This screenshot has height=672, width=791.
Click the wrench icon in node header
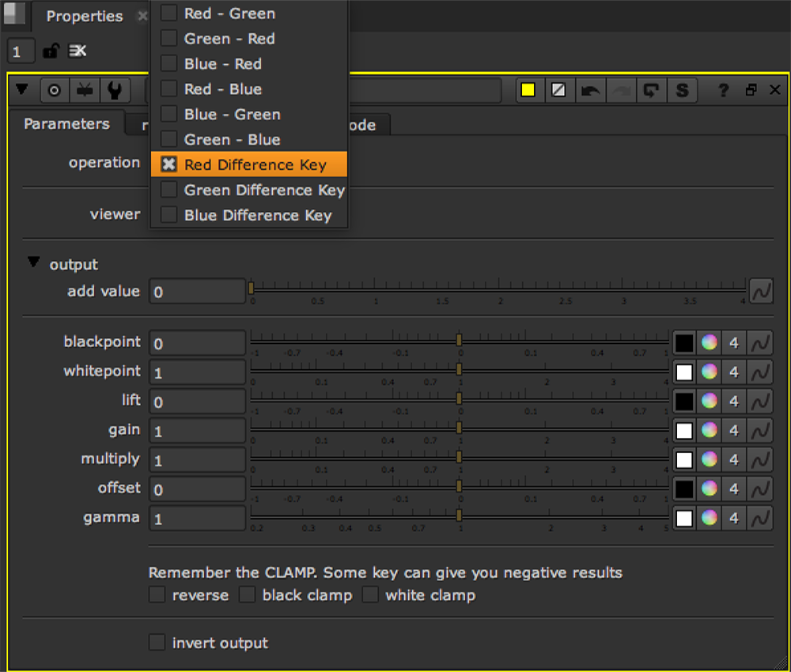[115, 91]
